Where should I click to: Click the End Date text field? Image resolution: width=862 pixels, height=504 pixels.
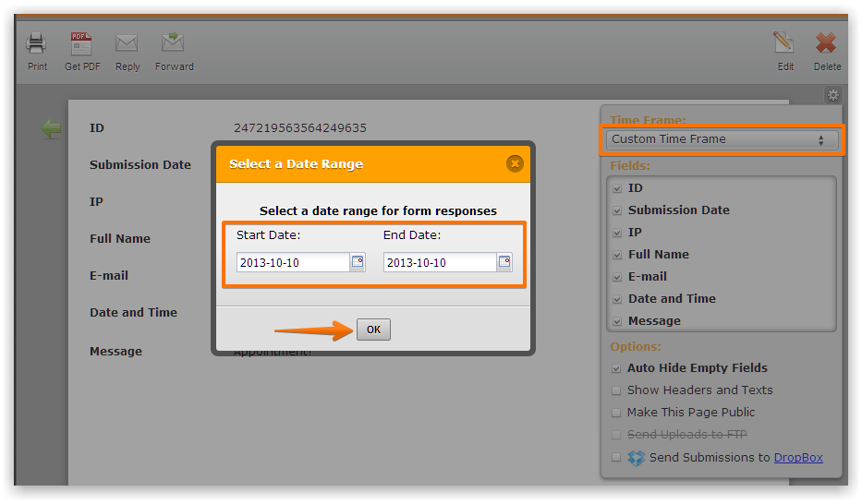[440, 263]
